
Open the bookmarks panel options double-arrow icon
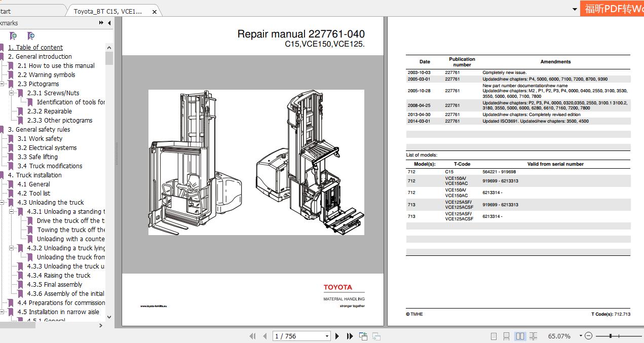click(x=101, y=23)
